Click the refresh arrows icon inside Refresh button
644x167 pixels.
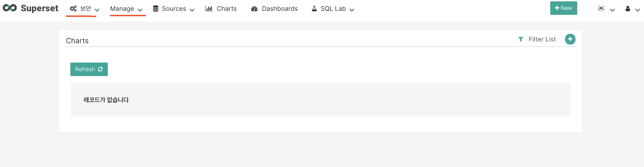101,69
